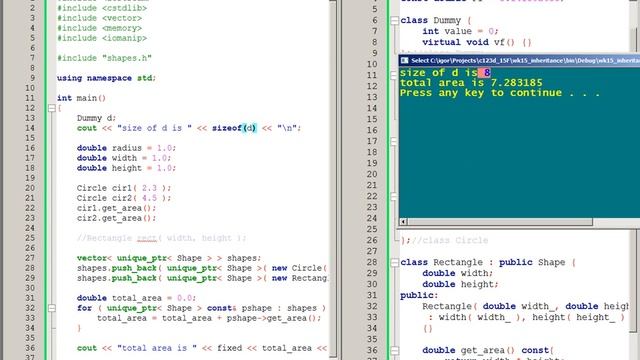Click 'total area is 7.283185' console line
Viewport: 640px width, 360px height.
pyautogui.click(x=471, y=83)
